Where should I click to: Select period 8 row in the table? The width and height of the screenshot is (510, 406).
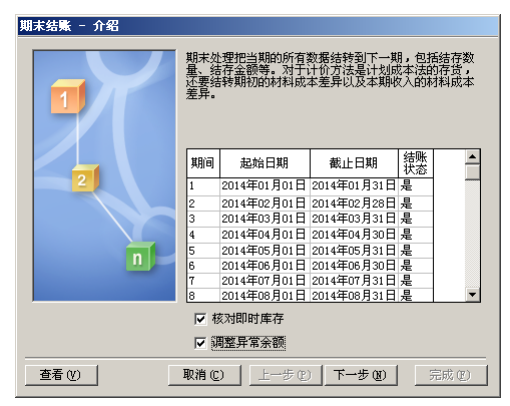(x=310, y=296)
